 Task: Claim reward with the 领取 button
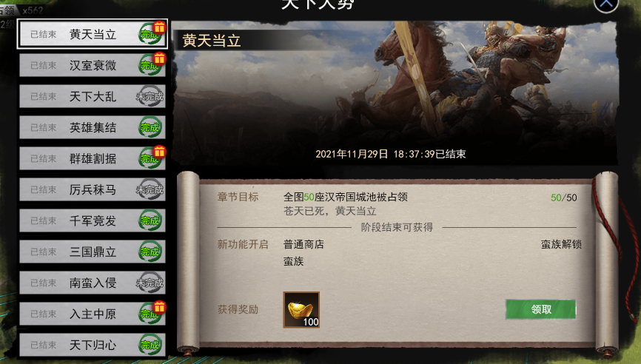click(x=541, y=309)
